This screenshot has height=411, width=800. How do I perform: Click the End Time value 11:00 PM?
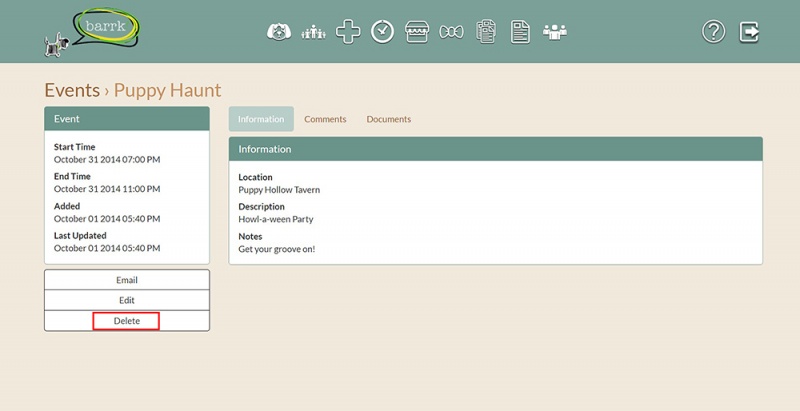click(107, 189)
